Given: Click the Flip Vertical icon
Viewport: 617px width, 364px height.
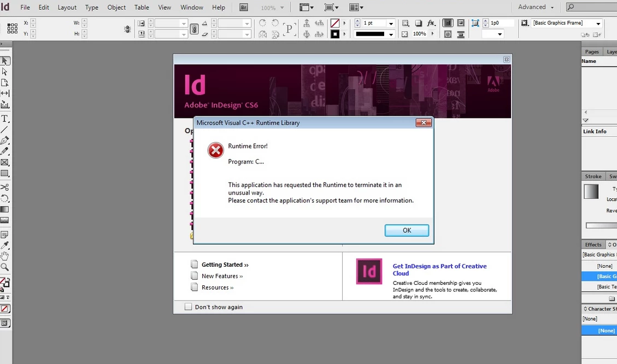Looking at the screenshot, I should click(x=275, y=34).
